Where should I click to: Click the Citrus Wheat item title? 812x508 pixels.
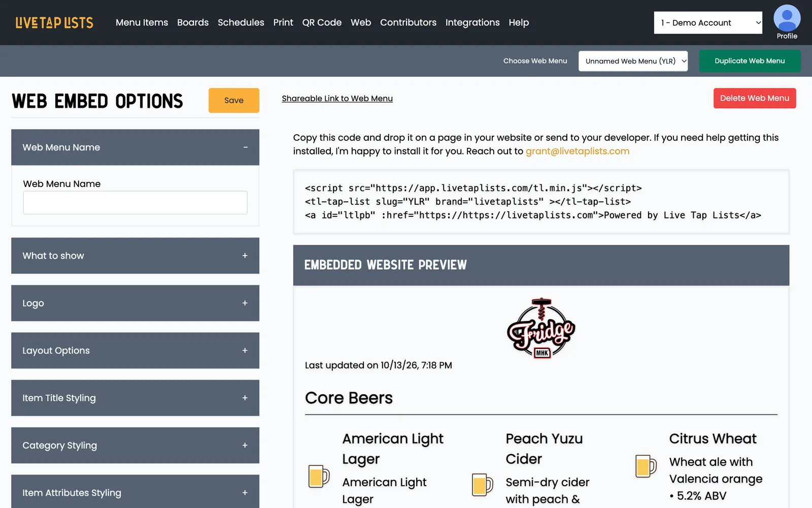713,438
